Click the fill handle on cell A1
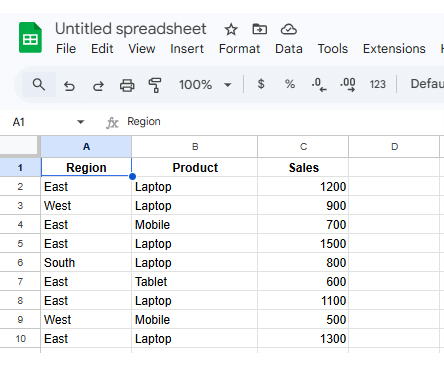 [x=132, y=176]
